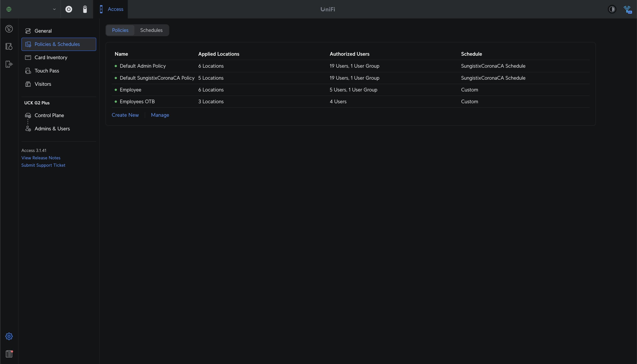Select Policies & Schedules menu item

(59, 44)
